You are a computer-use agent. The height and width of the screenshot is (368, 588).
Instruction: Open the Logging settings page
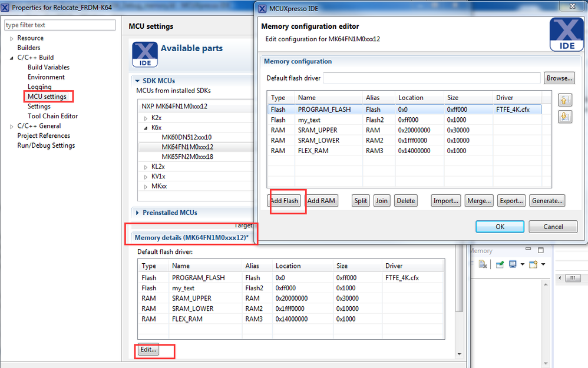pos(39,87)
